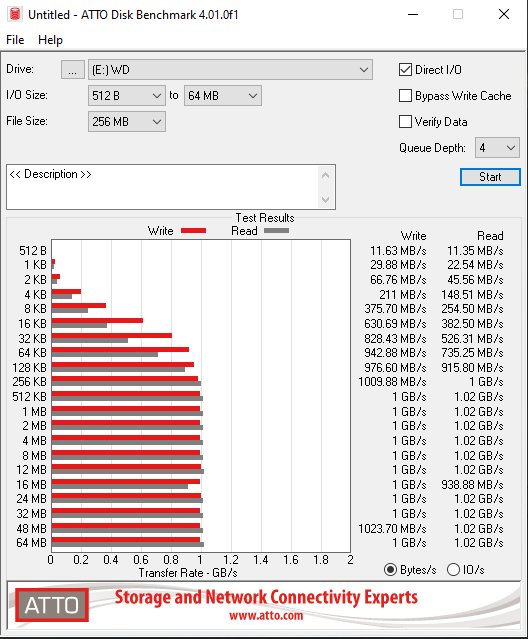Click the description box scroll down arrow
The image size is (528, 639).
pyautogui.click(x=325, y=199)
